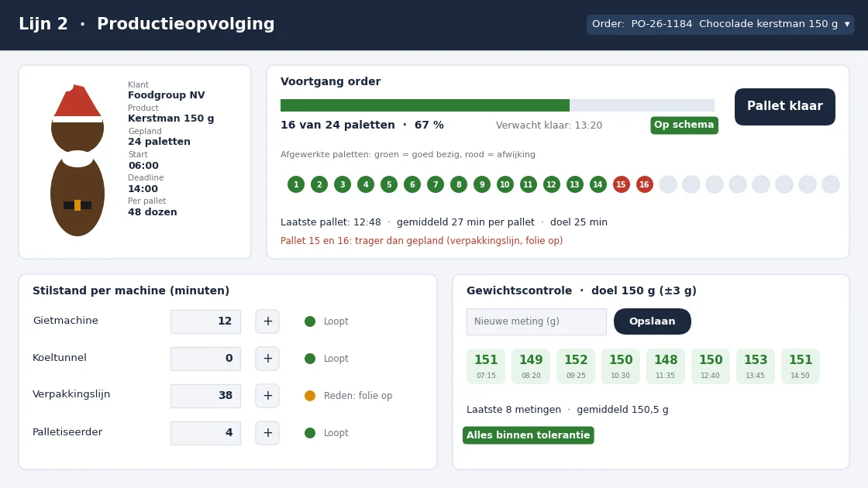Click the Alles binnen tolerantie badge
868x488 pixels.
528,435
